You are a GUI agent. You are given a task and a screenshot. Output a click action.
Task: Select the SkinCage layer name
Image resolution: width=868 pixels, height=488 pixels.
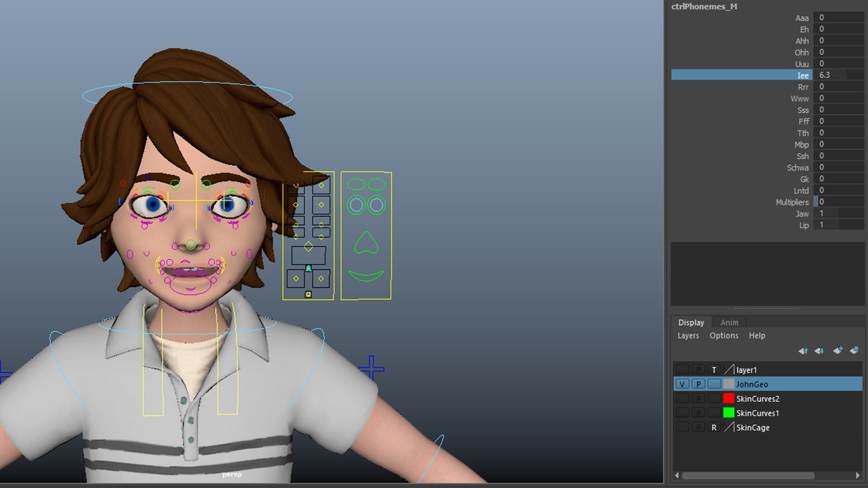[753, 427]
